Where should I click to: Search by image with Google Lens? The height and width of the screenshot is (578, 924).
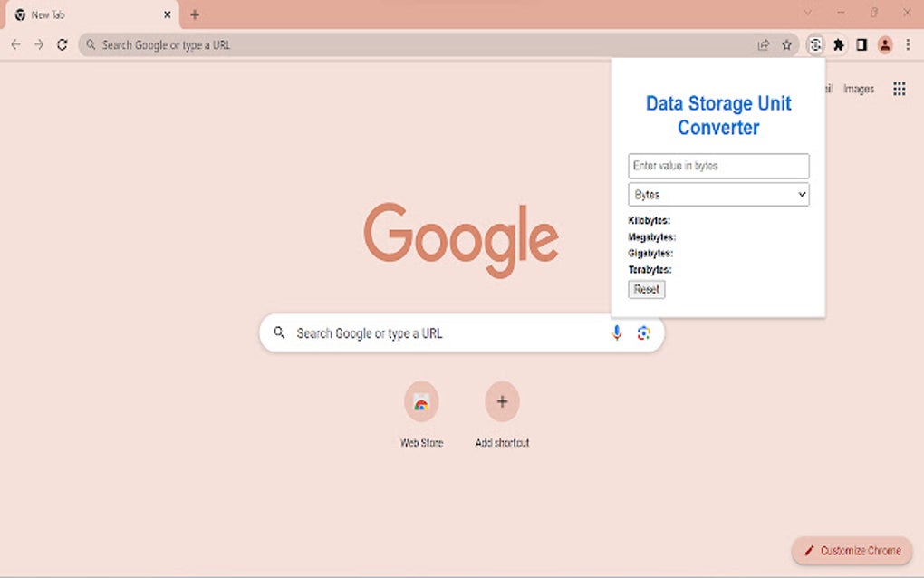coord(643,332)
